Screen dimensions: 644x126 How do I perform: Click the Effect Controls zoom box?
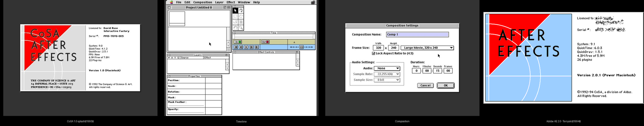(297, 52)
